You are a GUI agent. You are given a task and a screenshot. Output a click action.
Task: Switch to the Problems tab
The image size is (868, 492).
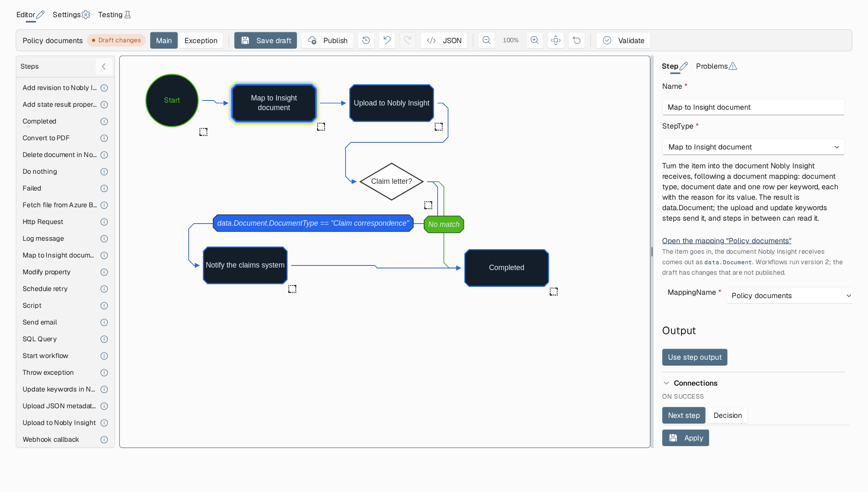click(716, 66)
